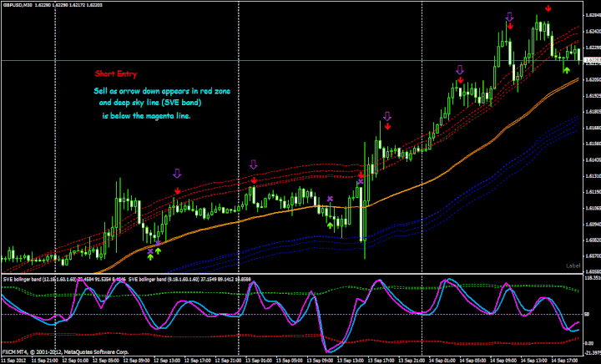Click '12 Sep 05:00' on the time axis
Screen dimensions: 601x364
click(x=106, y=361)
